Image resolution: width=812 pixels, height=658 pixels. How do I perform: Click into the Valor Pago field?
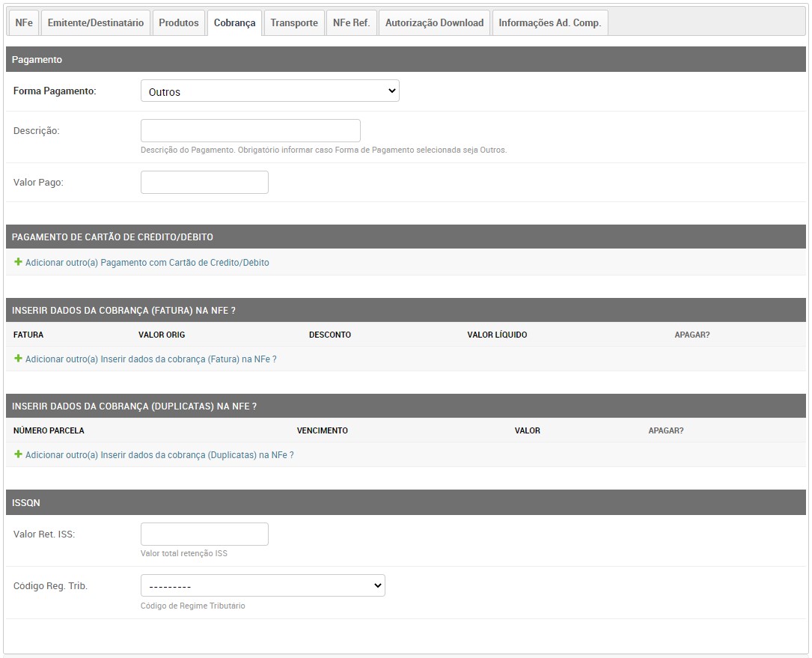(204, 183)
